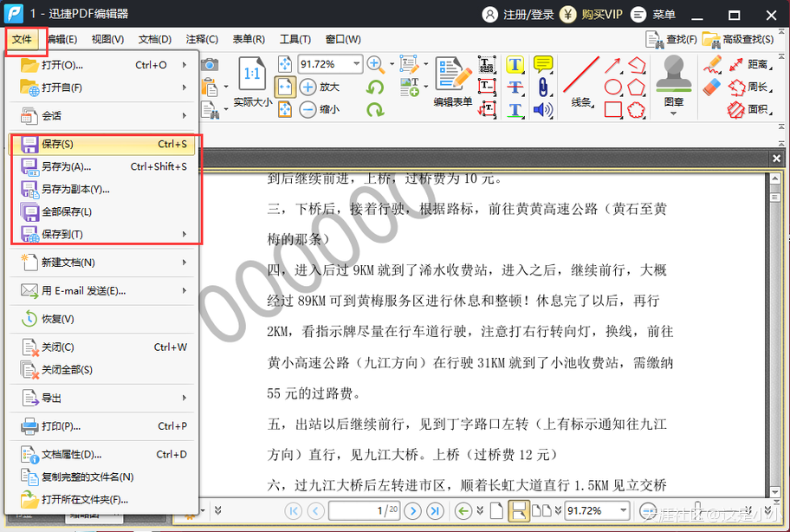Image resolution: width=790 pixels, height=532 pixels.
Task: Open the top-right Menu (菜单) button
Action: pos(653,15)
